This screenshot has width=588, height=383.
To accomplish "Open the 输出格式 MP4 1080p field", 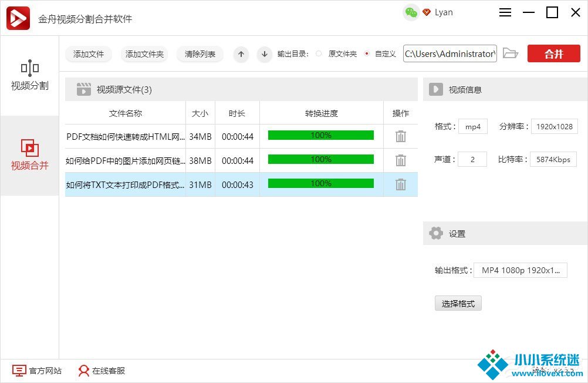I will (521, 270).
